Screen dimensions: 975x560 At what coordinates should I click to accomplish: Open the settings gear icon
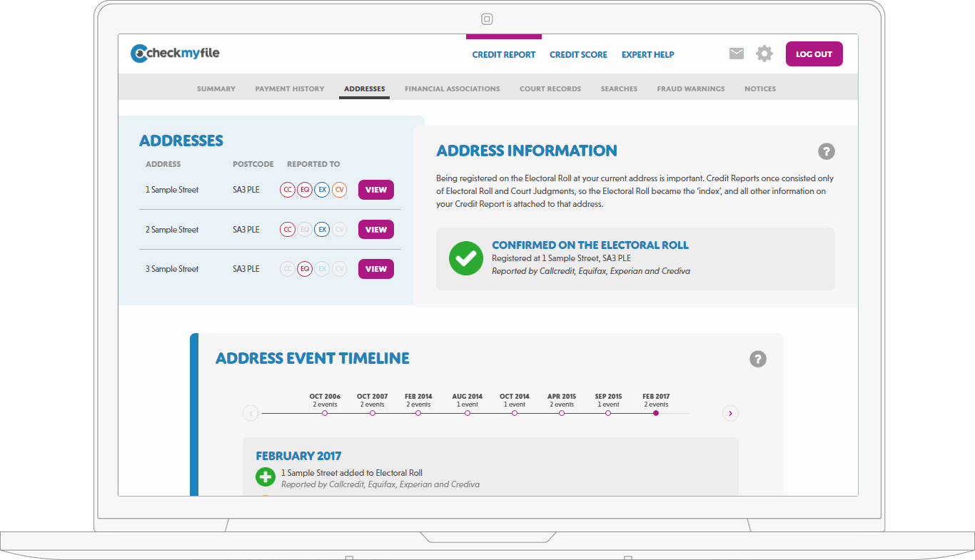(x=764, y=53)
